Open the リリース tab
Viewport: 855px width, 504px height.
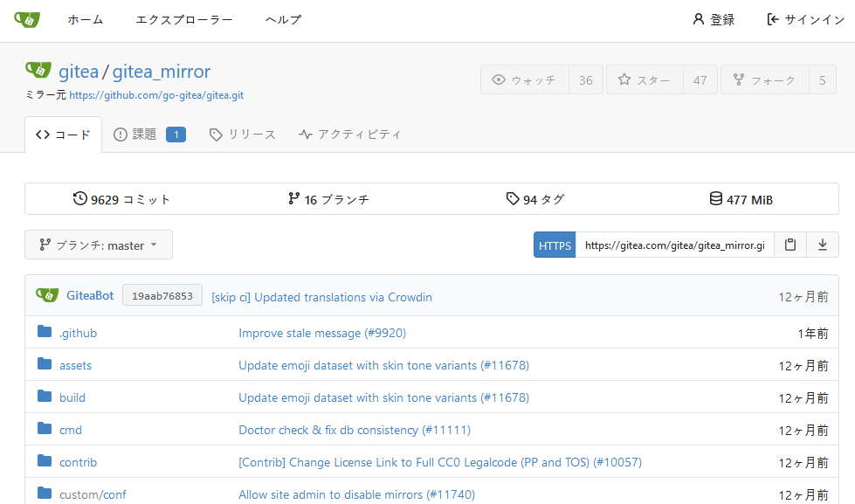243,135
